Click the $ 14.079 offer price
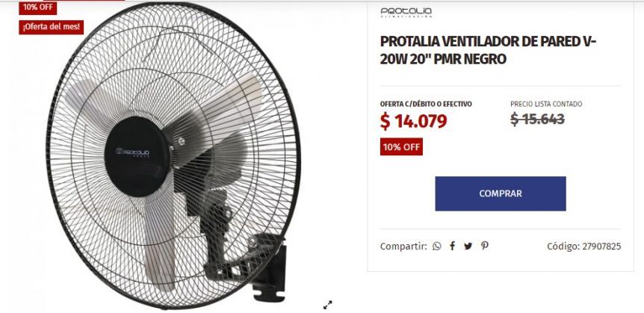Viewport: 644px width, 313px height. pyautogui.click(x=414, y=121)
